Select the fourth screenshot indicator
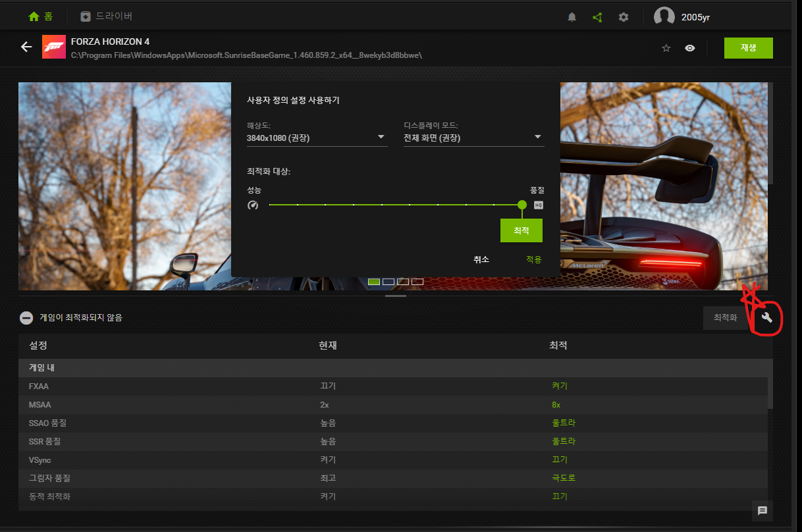802x532 pixels. tap(417, 282)
